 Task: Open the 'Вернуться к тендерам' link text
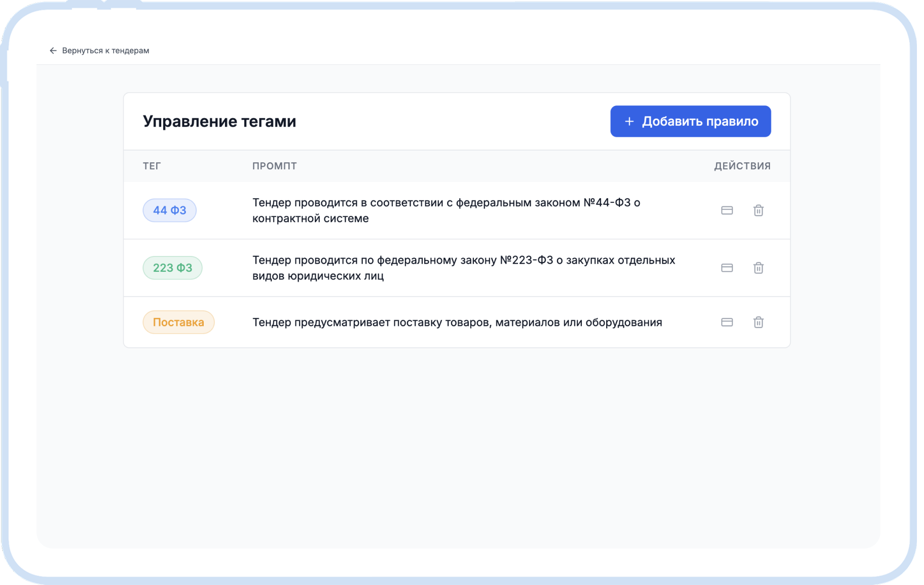105,51
